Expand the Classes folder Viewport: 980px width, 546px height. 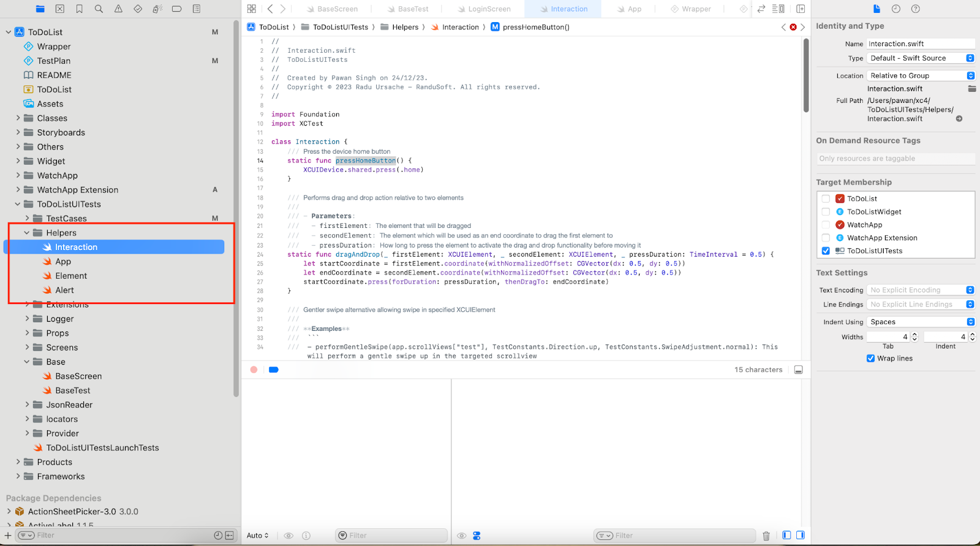(18, 118)
